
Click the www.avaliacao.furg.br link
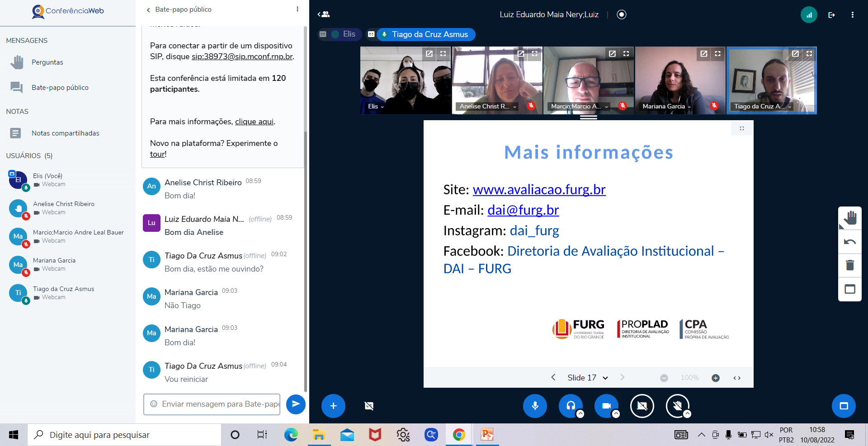[539, 189]
